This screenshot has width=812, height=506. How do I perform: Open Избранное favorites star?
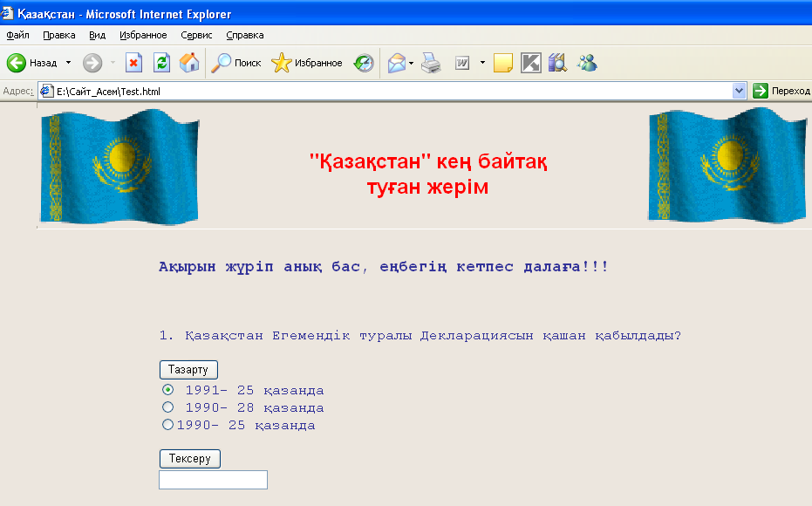(307, 63)
